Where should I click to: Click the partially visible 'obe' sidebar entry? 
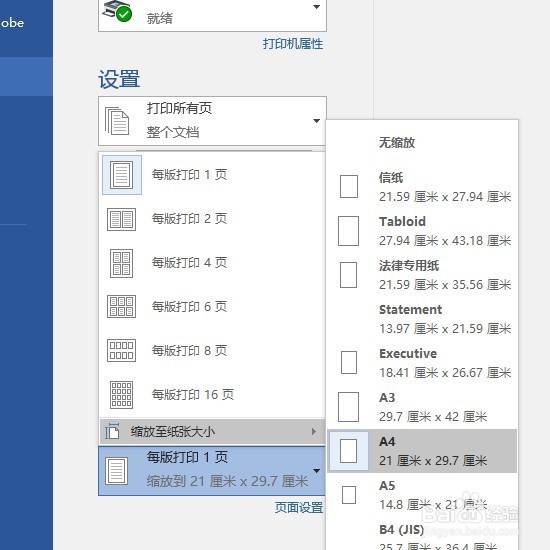click(x=12, y=23)
